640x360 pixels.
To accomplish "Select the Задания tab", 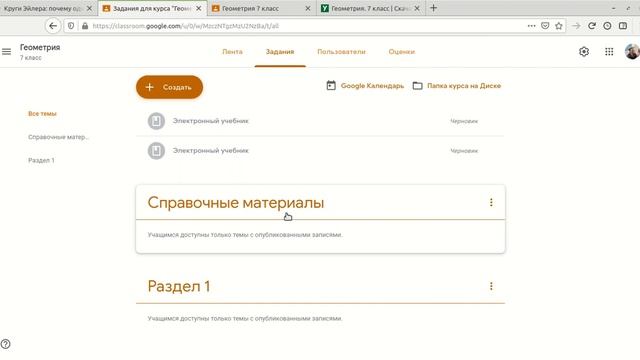I will pos(280,52).
